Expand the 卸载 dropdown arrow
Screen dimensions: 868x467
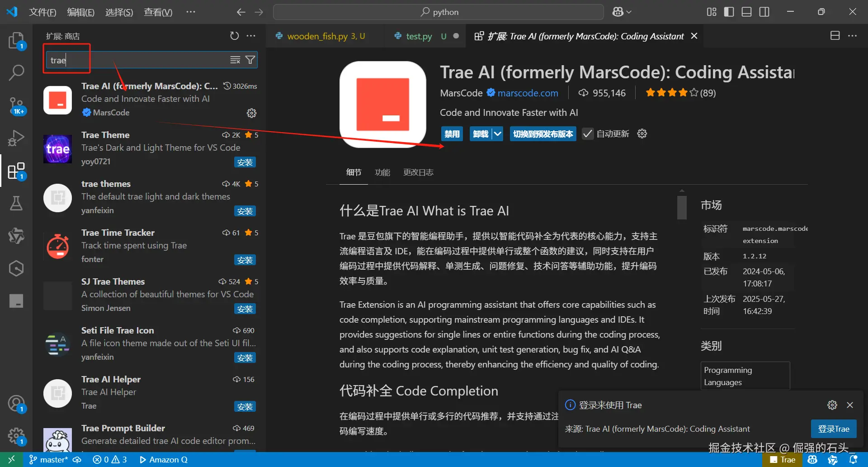click(497, 134)
